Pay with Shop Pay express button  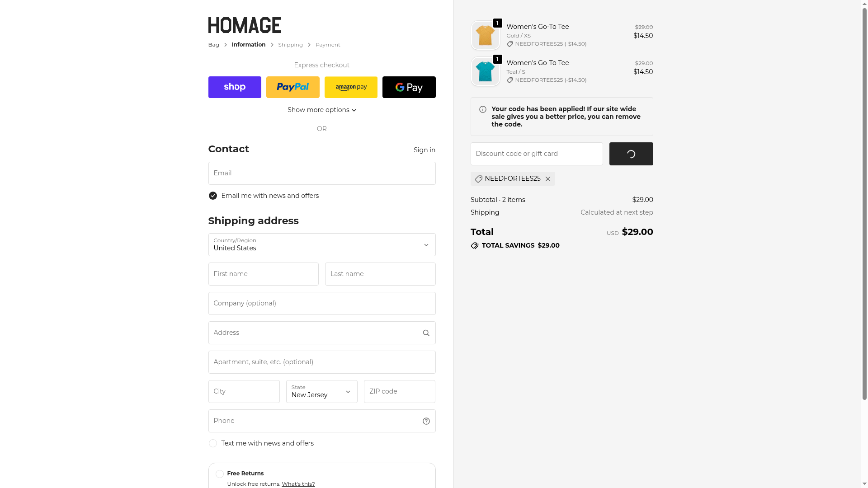click(235, 87)
